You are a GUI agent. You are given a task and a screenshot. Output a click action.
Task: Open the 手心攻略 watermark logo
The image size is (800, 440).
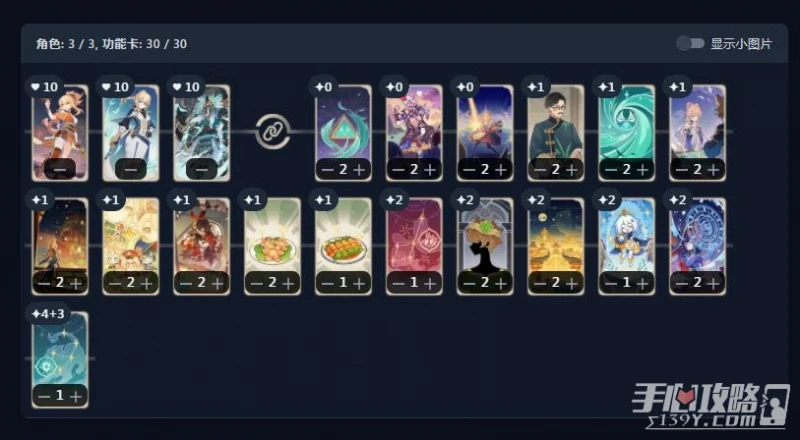[711, 406]
